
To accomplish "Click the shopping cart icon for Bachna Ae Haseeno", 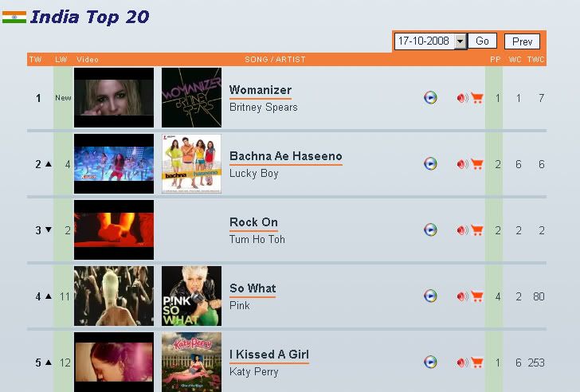I will (x=476, y=164).
